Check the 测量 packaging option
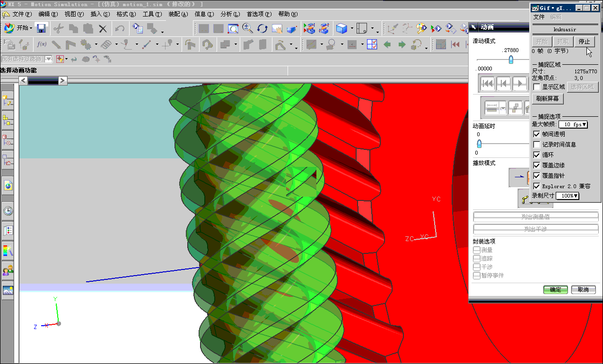The image size is (603, 364). coord(477,250)
